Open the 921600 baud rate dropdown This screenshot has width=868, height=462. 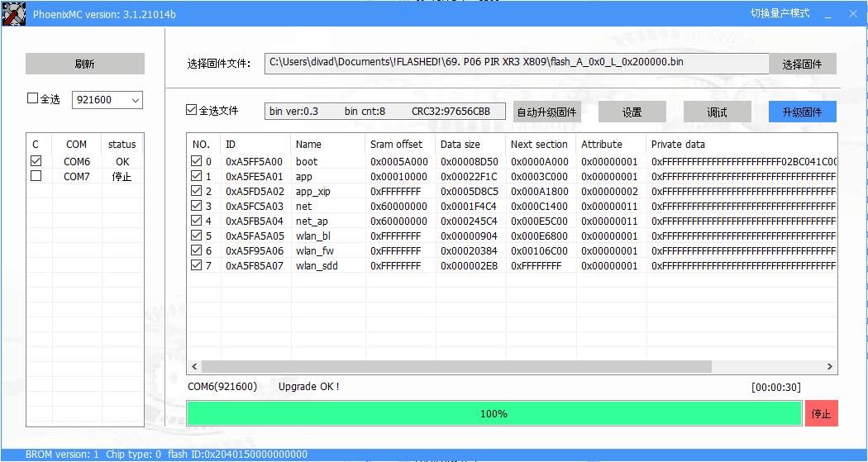click(107, 100)
